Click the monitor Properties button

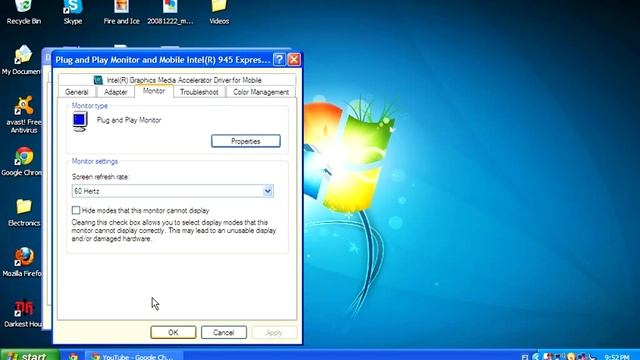(x=246, y=141)
